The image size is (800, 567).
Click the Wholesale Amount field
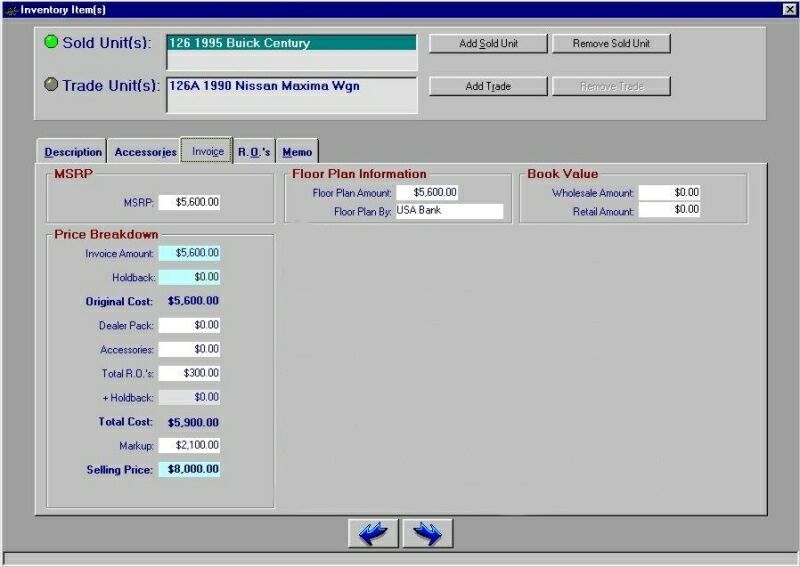tap(669, 192)
